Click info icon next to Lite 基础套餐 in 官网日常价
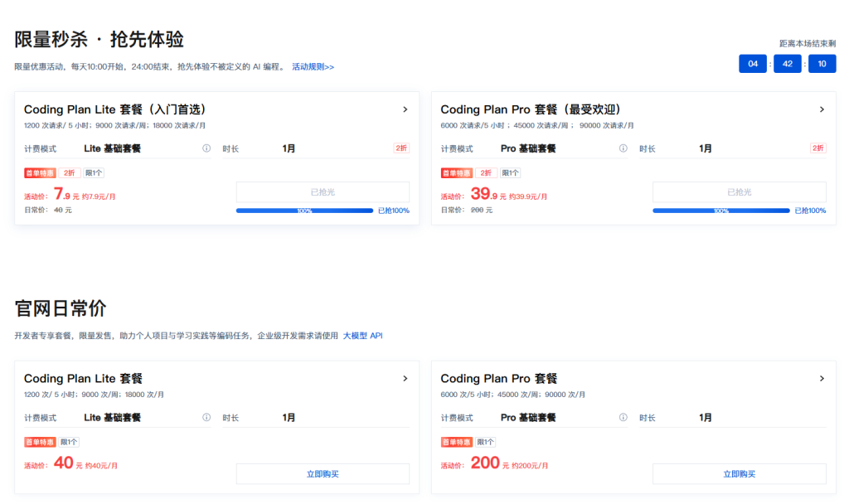The image size is (849, 504). tap(206, 418)
